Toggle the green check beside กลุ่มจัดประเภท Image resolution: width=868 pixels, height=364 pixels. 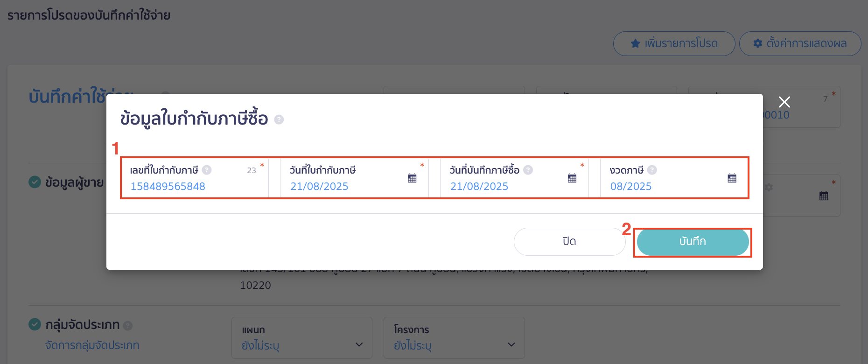coord(35,324)
